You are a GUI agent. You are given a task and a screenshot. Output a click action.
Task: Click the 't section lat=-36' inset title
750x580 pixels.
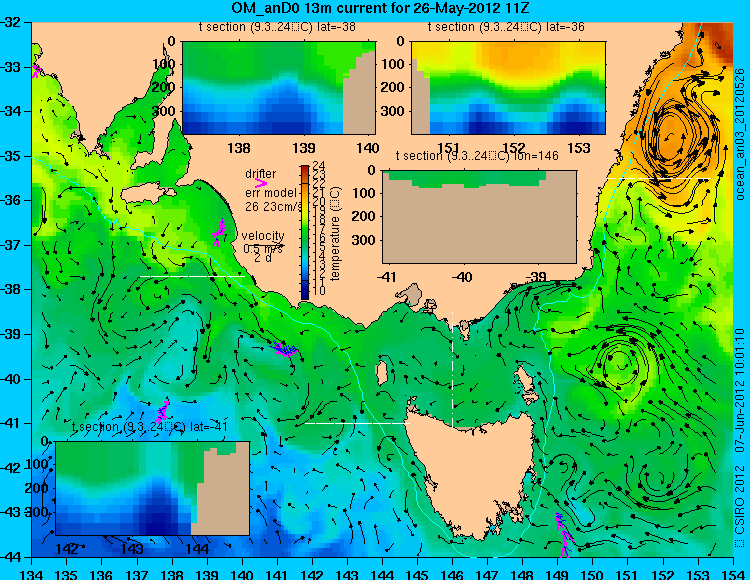(506, 27)
